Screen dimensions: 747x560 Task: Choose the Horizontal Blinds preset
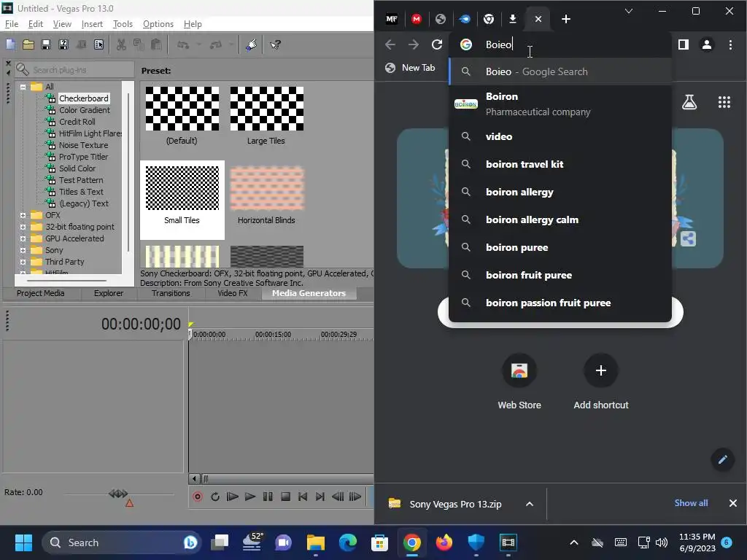point(266,195)
